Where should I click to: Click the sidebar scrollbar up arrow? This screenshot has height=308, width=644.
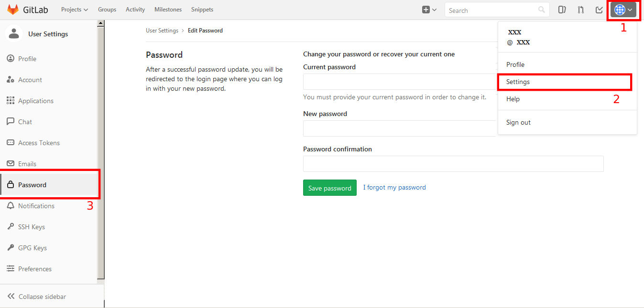[x=100, y=23]
